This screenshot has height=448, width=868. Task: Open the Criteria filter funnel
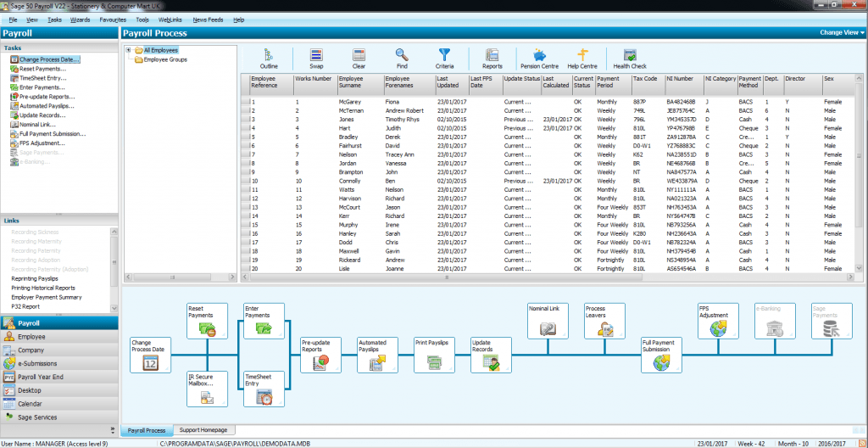coord(444,59)
